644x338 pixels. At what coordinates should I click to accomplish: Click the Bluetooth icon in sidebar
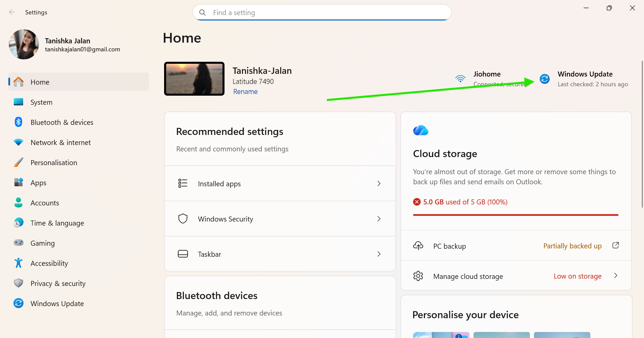[x=18, y=122]
